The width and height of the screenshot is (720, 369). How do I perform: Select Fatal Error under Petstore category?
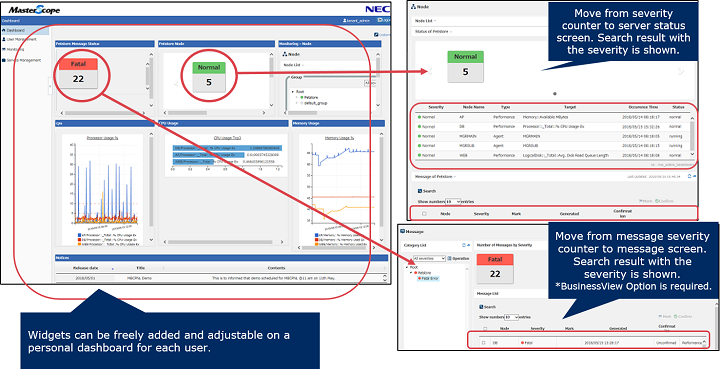tap(428, 279)
